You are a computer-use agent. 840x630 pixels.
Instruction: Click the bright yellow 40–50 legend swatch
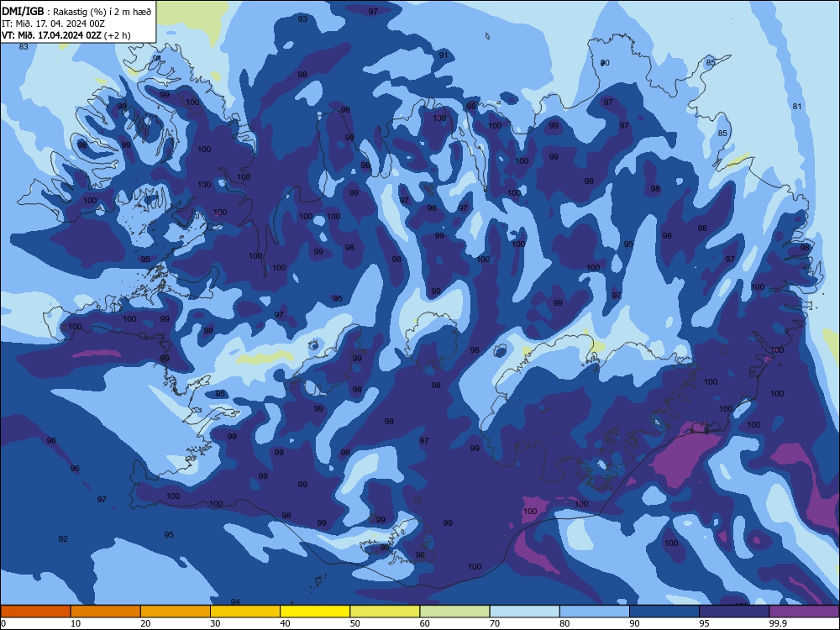coord(315,612)
